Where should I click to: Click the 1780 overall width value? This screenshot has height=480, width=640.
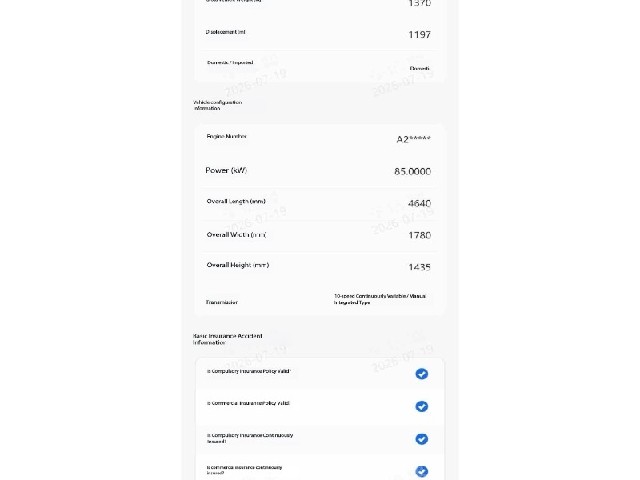pos(420,235)
